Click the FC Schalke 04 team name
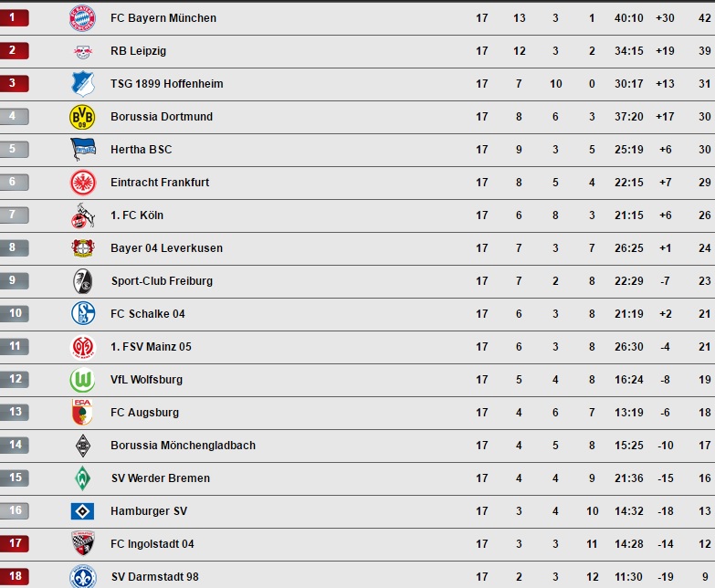The width and height of the screenshot is (715, 588). coord(148,314)
